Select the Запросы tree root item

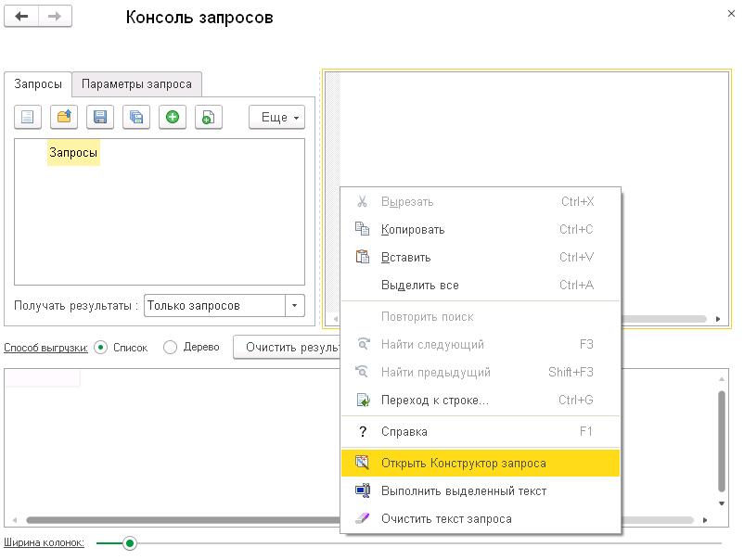click(x=73, y=153)
